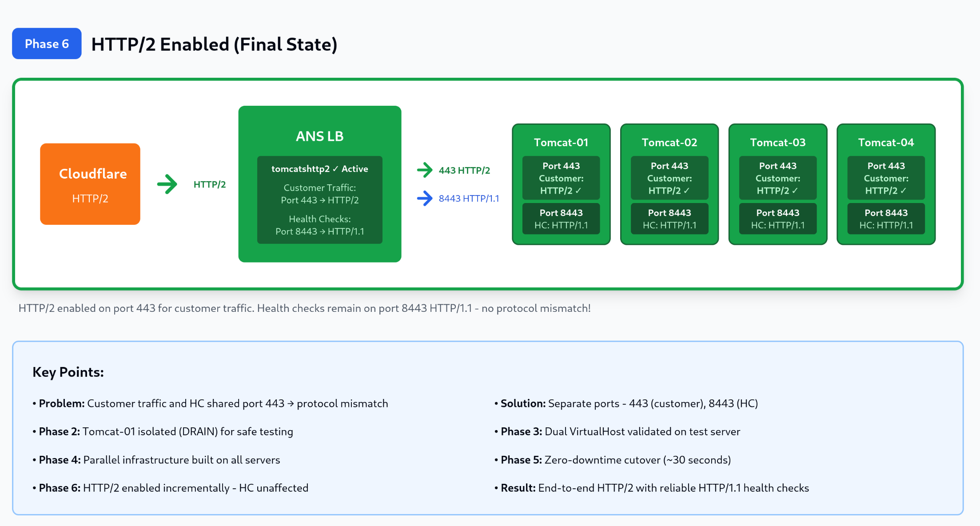The image size is (980, 526).
Task: Click the Tomcat-03 heading
Action: click(777, 142)
